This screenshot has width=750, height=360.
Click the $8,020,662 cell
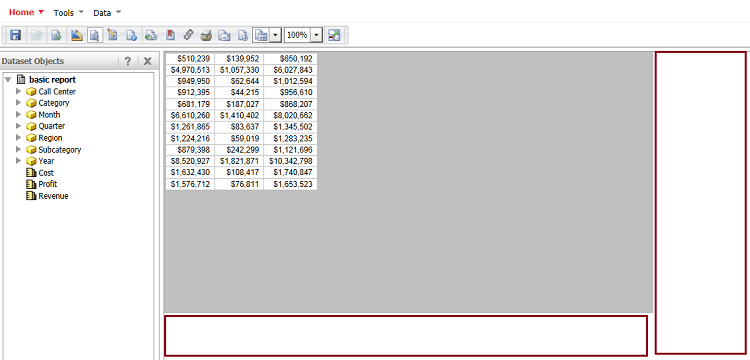[x=290, y=115]
